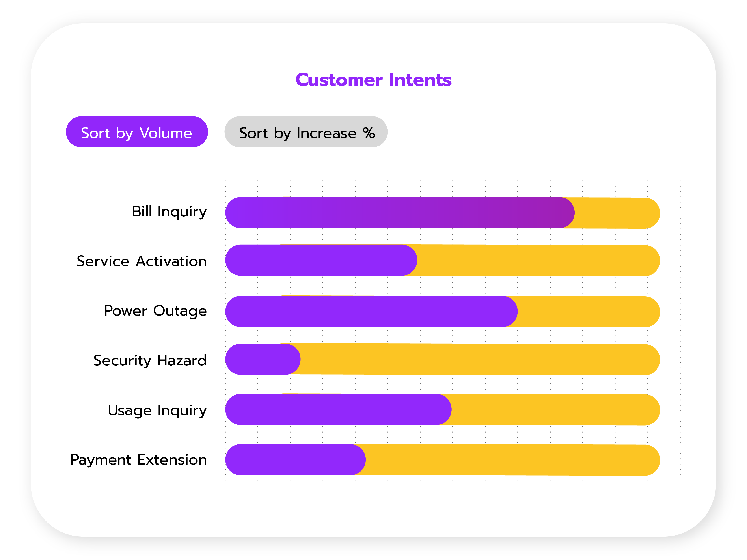Select the Service Activation label
The image size is (747, 560).
click(142, 261)
